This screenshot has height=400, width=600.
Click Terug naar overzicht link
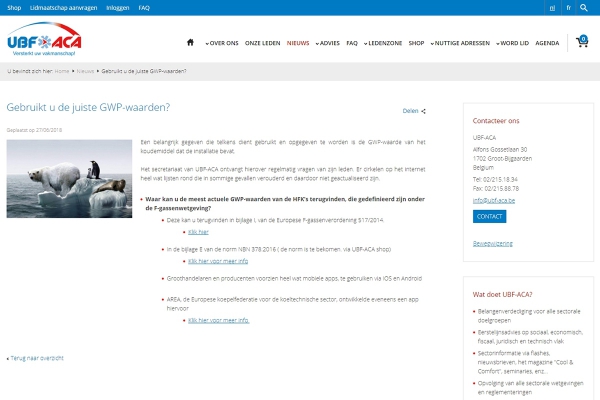tap(37, 358)
